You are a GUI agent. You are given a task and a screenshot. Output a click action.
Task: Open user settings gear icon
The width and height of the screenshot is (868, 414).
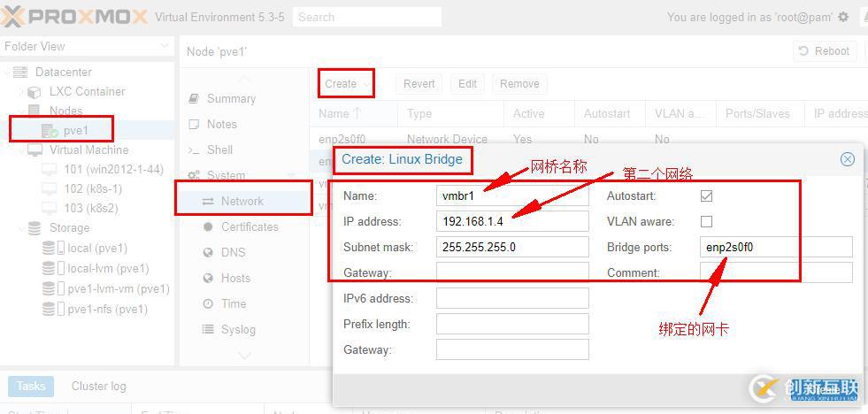pos(843,17)
